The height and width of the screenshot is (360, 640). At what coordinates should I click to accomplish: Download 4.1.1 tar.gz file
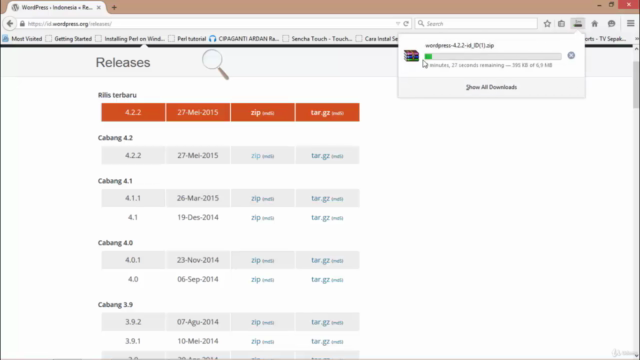click(x=320, y=198)
